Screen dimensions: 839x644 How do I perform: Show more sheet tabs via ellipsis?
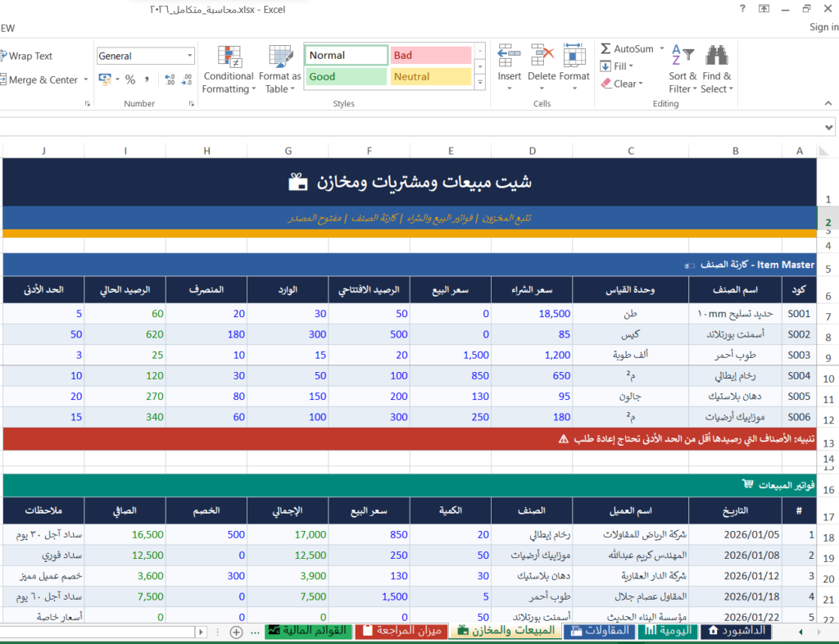(256, 632)
